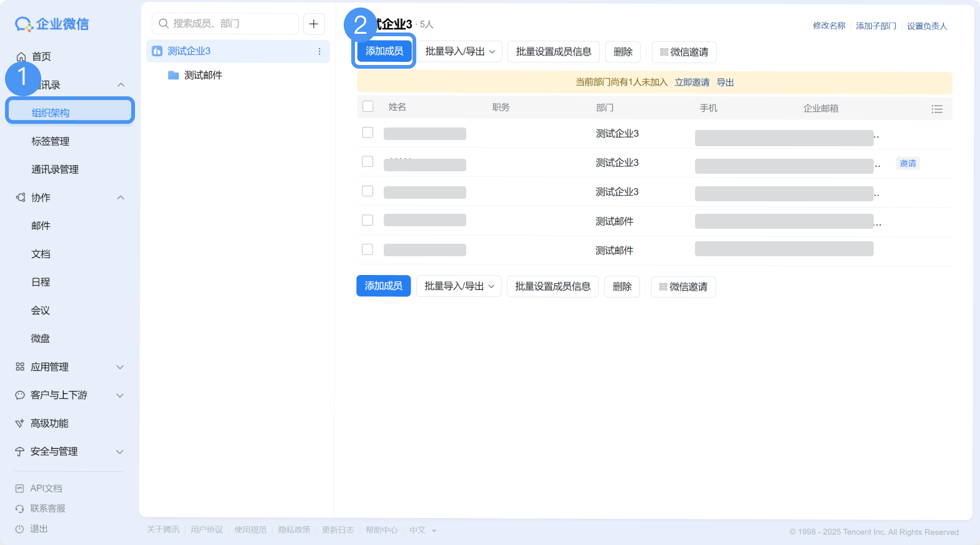Screen dimensions: 980x545
Task: Open the three-dot menu for 测试企业3
Action: tap(319, 51)
